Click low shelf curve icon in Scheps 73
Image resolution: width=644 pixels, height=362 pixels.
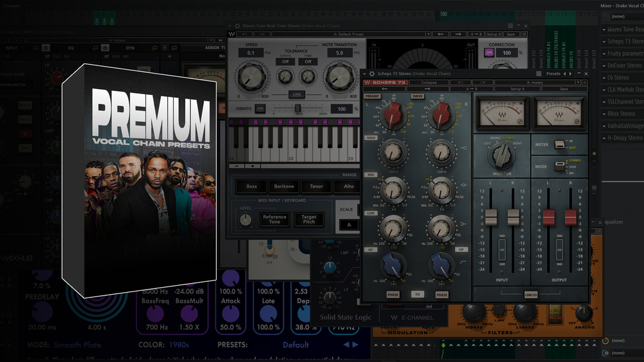tap(464, 224)
